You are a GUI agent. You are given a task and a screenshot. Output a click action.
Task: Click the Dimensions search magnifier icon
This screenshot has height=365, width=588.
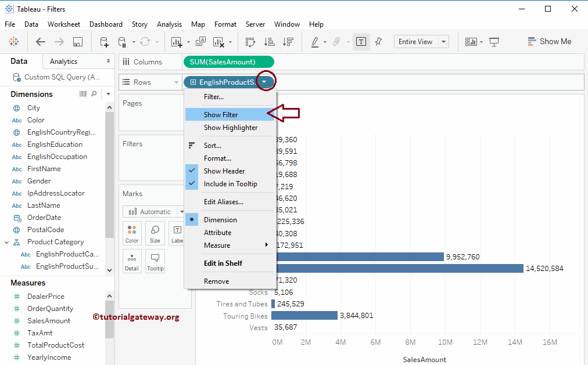click(x=94, y=93)
